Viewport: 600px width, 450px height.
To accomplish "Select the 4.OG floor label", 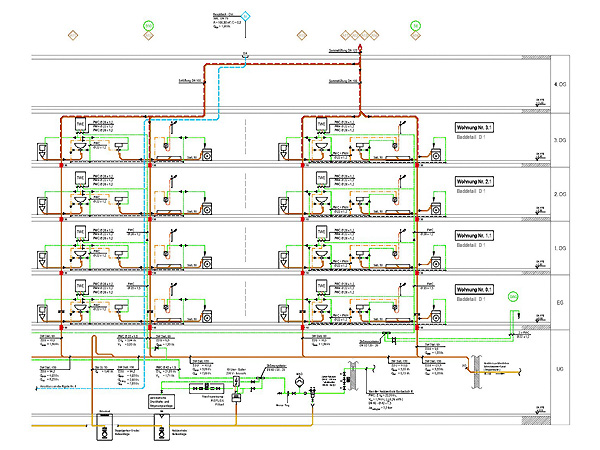I will [560, 84].
